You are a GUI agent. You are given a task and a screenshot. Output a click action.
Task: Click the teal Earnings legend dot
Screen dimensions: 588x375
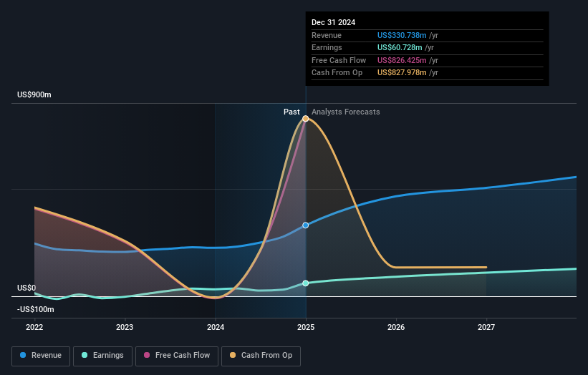pyautogui.click(x=85, y=355)
